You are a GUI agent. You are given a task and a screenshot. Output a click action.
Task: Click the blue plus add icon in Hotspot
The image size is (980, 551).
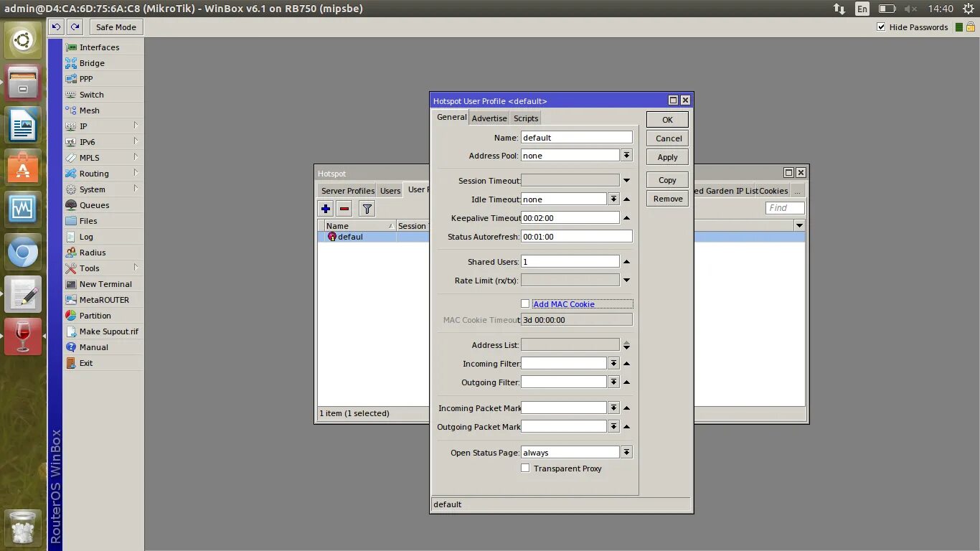click(x=326, y=209)
